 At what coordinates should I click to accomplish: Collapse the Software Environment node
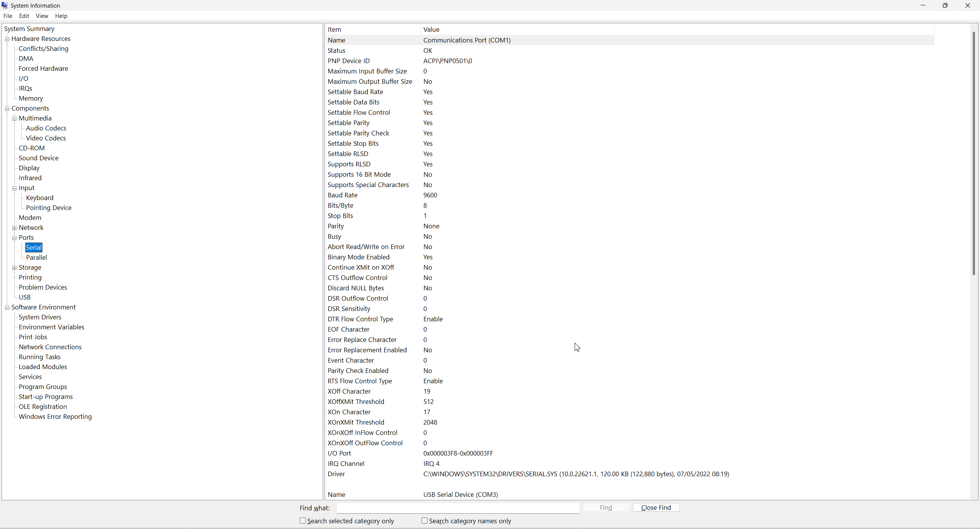[x=7, y=308]
